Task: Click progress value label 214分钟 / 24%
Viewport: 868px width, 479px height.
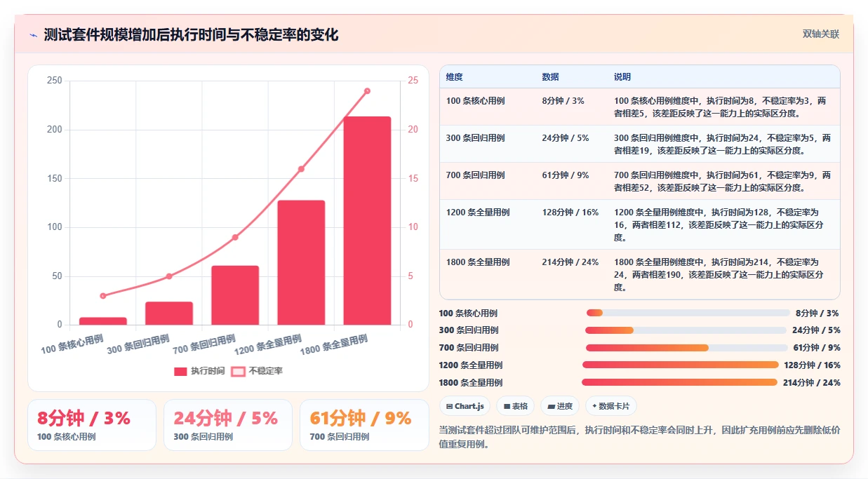Action: 812,383
